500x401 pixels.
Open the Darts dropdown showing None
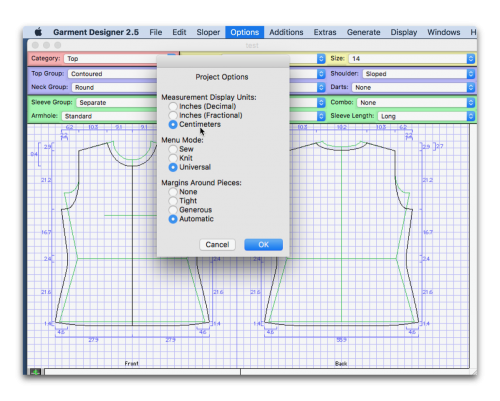[413, 87]
